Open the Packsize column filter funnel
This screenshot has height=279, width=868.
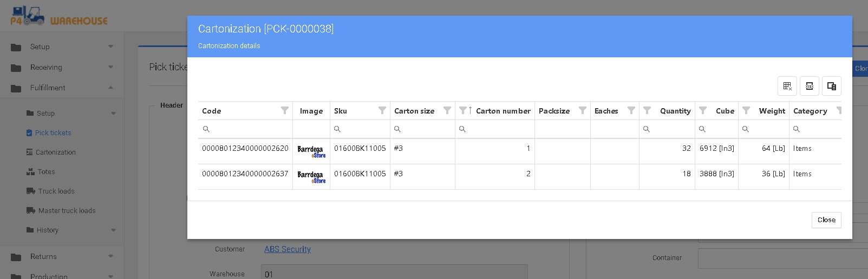(x=583, y=110)
